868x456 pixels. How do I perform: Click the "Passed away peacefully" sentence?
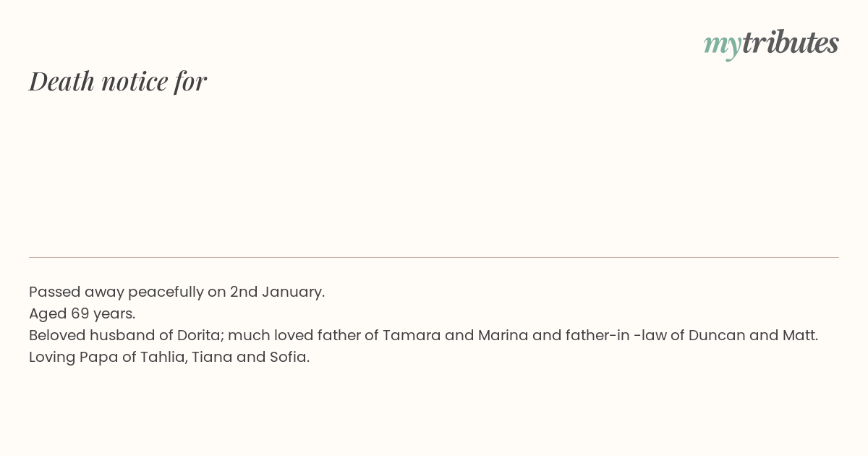177,292
